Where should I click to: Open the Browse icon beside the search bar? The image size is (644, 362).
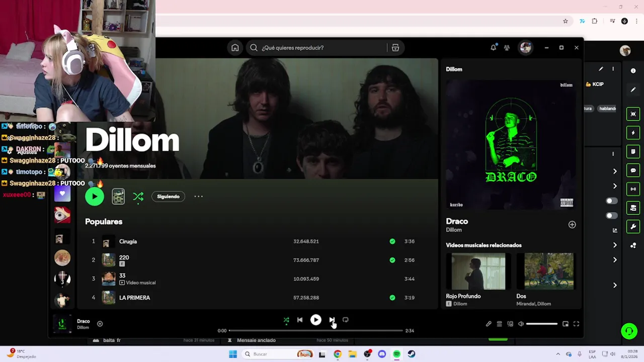(x=395, y=48)
